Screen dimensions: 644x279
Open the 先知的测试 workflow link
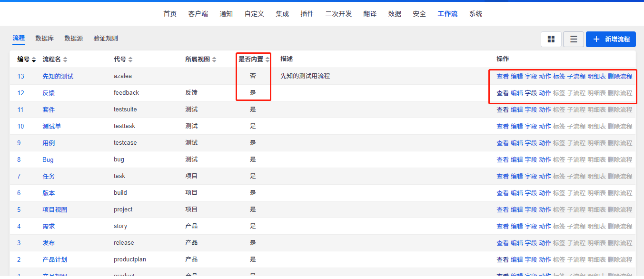coord(58,76)
